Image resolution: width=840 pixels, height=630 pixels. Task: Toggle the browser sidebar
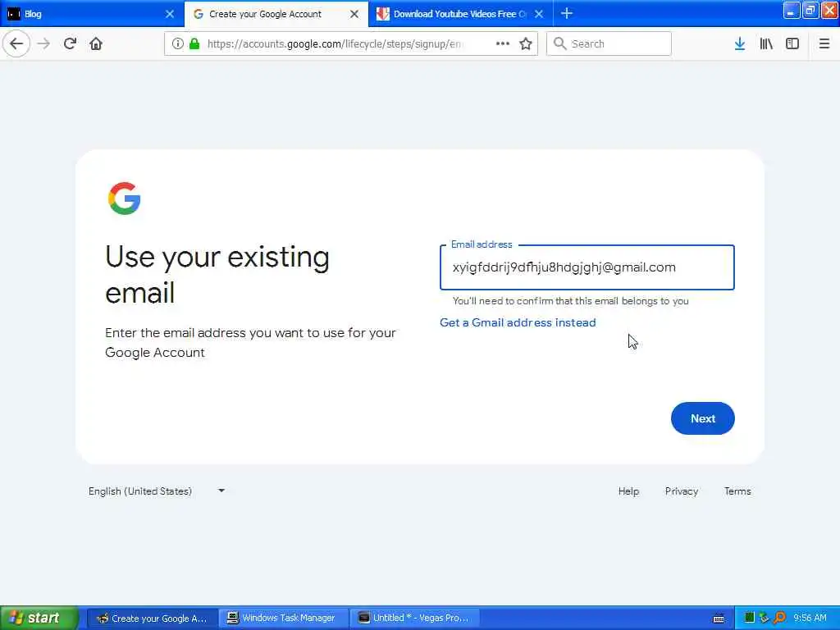pos(792,43)
